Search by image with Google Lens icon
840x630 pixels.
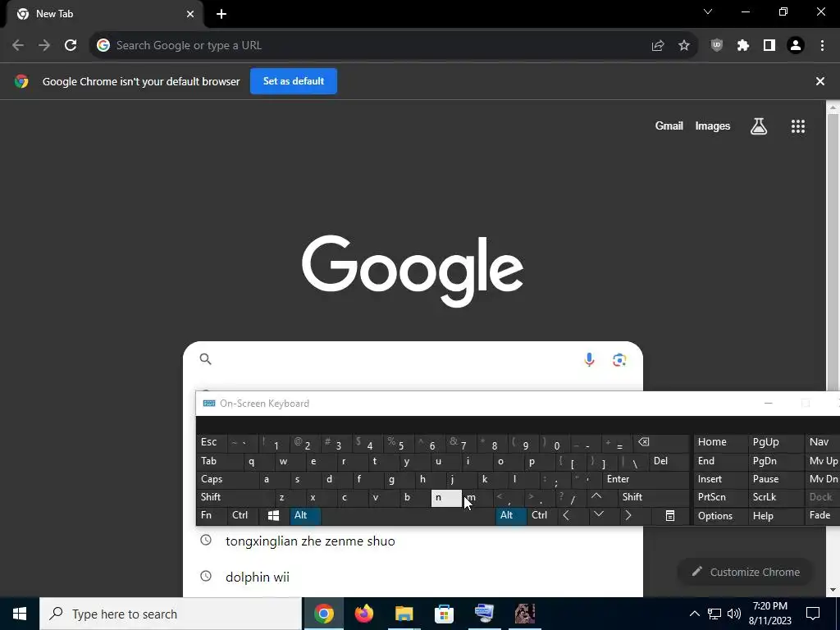tap(619, 359)
